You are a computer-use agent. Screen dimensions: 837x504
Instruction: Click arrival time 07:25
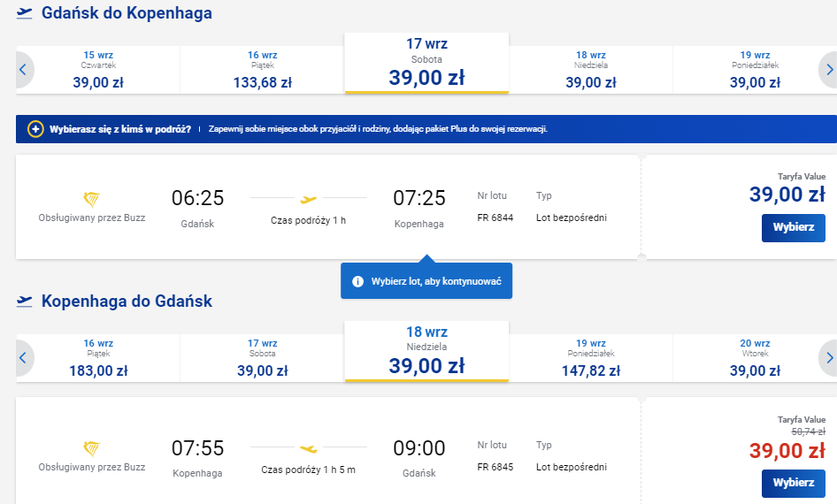coord(419,198)
